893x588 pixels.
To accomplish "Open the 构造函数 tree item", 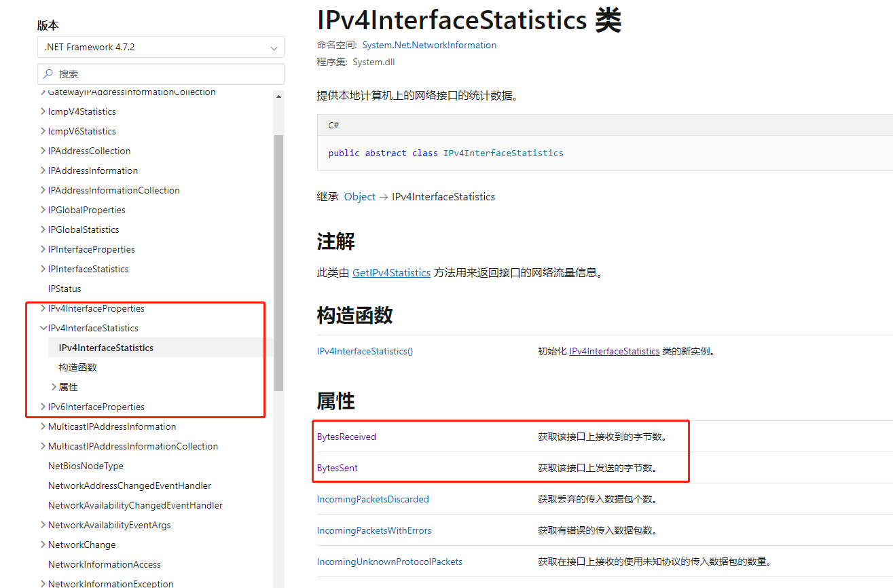I will (78, 367).
